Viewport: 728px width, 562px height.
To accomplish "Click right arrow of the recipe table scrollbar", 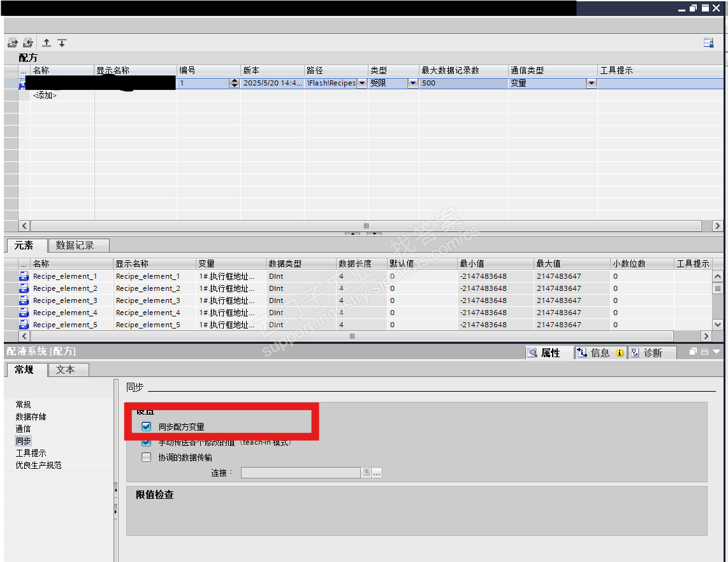I will [x=718, y=226].
